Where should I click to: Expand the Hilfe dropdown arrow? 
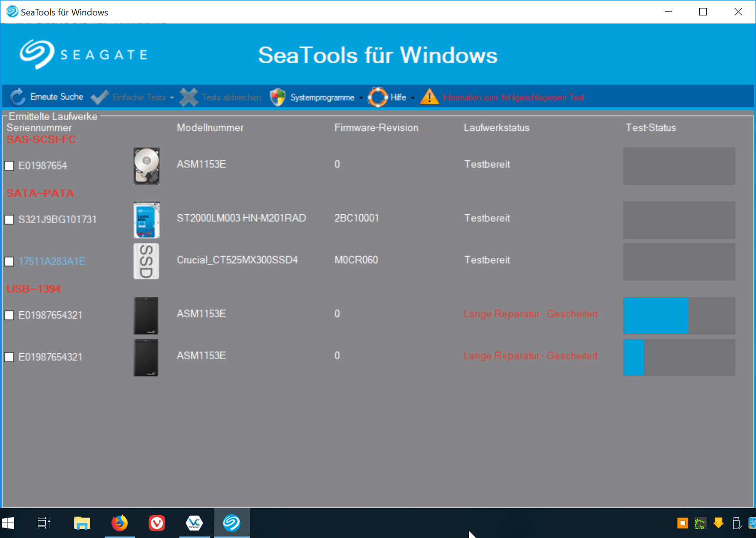[413, 98]
